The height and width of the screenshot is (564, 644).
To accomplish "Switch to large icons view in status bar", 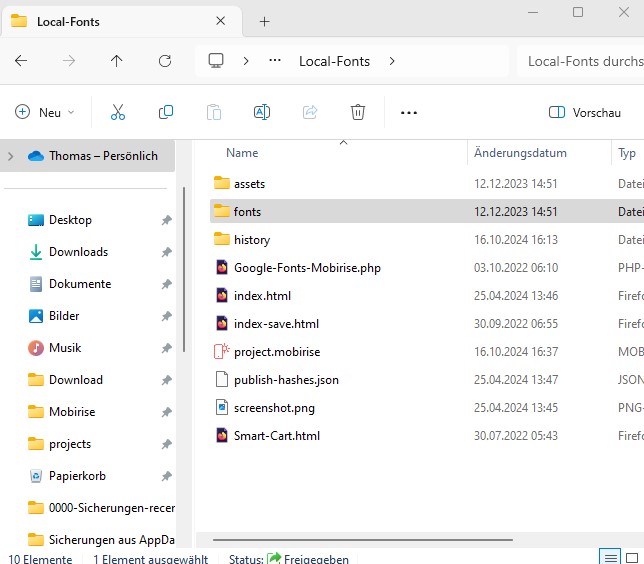I will tap(634, 557).
